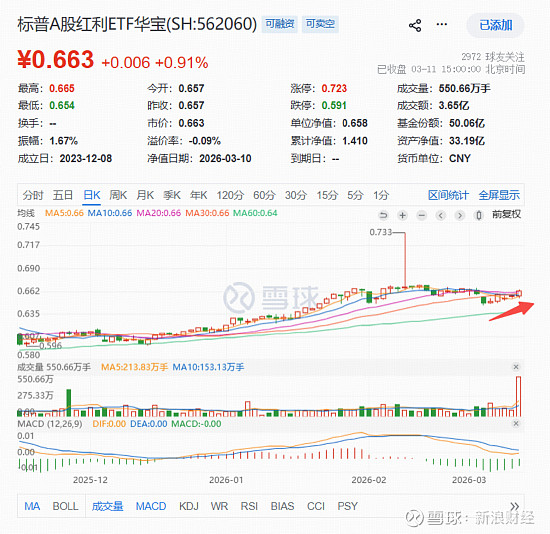
Task: Click the MA5:213.83万手 volume label
Action: point(134,367)
